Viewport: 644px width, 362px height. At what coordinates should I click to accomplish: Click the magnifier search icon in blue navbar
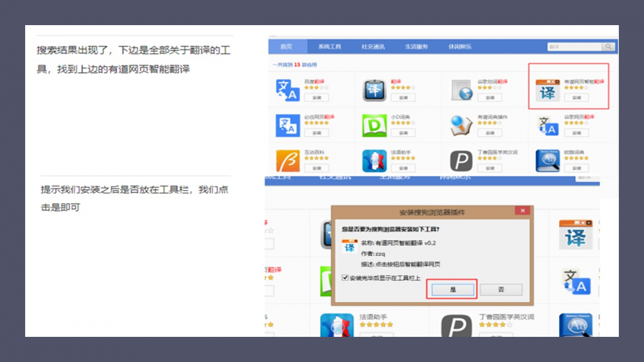pyautogui.click(x=608, y=47)
